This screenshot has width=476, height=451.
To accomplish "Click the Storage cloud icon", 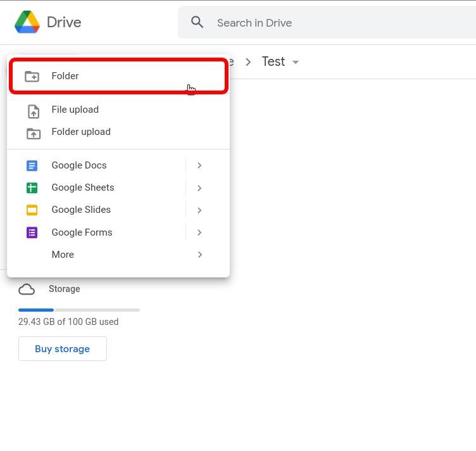I will pyautogui.click(x=27, y=289).
